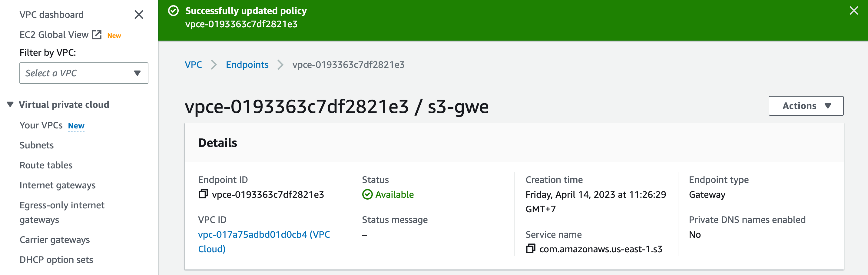
Task: Collapse the Virtual private cloud section
Action: tap(10, 104)
